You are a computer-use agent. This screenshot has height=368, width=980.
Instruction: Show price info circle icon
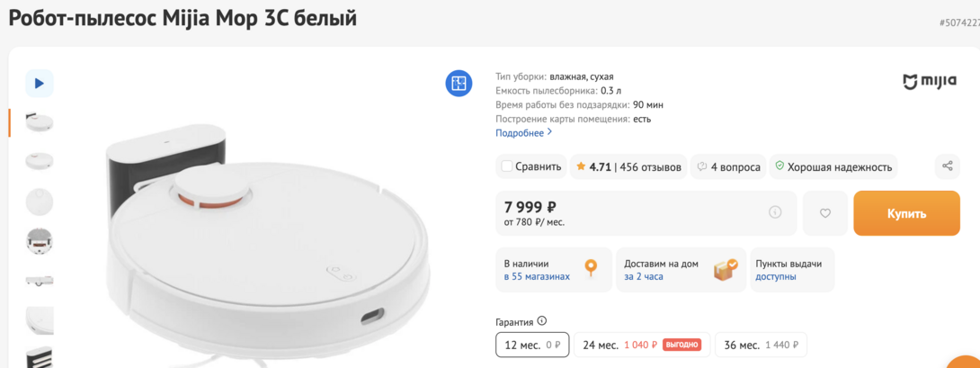coord(775,212)
